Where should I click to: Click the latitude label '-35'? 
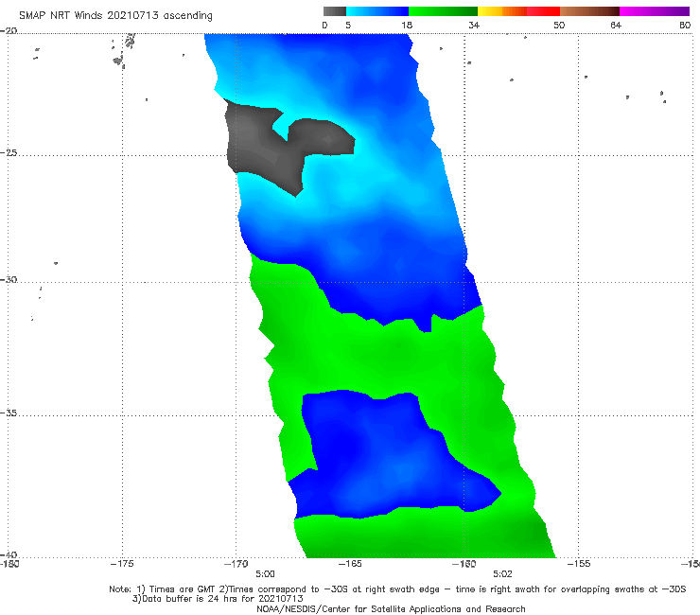9,413
